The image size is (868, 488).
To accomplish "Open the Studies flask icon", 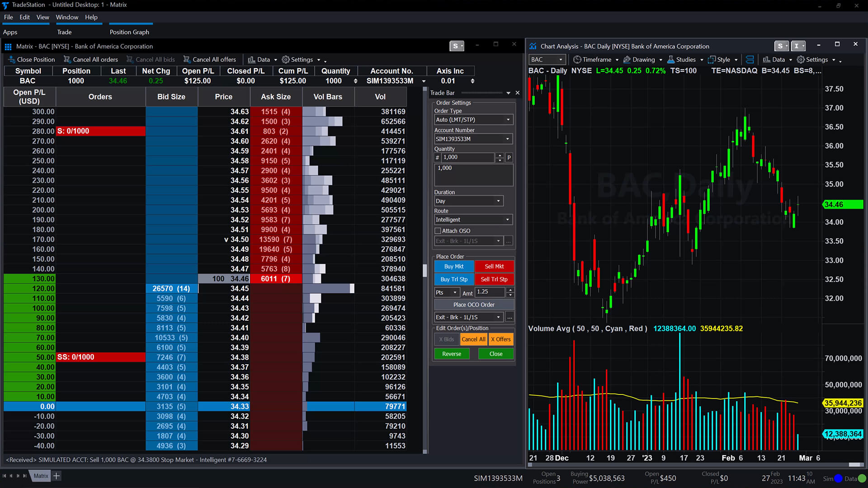I will (x=671, y=60).
